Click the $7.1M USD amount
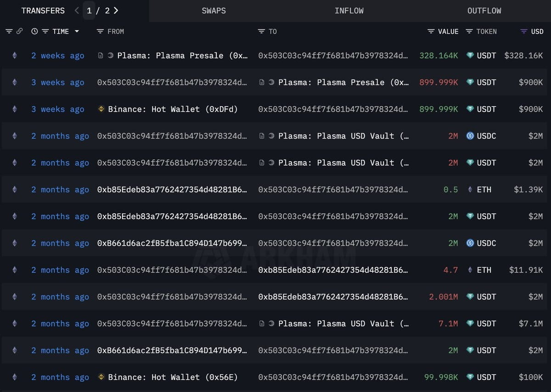Image resolution: width=551 pixels, height=392 pixels. click(531, 324)
